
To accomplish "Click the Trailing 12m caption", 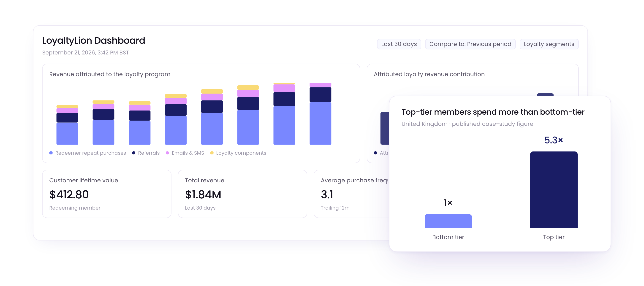I will point(335,208).
